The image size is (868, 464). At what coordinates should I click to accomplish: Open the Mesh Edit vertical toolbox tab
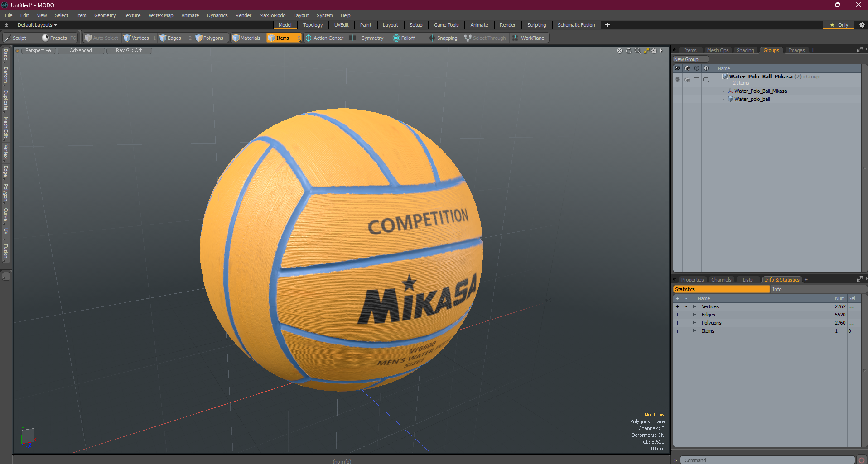click(5, 128)
